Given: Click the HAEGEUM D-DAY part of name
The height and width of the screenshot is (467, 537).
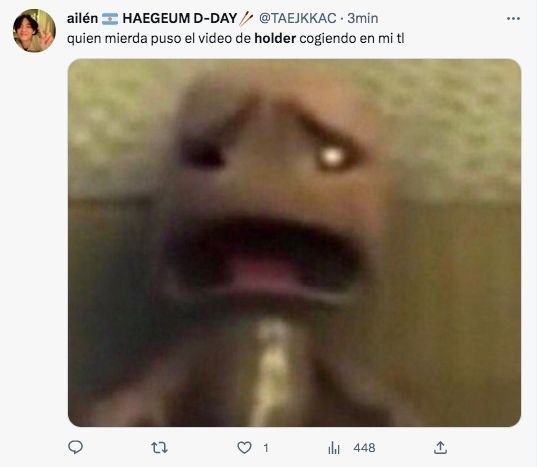Looking at the screenshot, I should pyautogui.click(x=180, y=18).
